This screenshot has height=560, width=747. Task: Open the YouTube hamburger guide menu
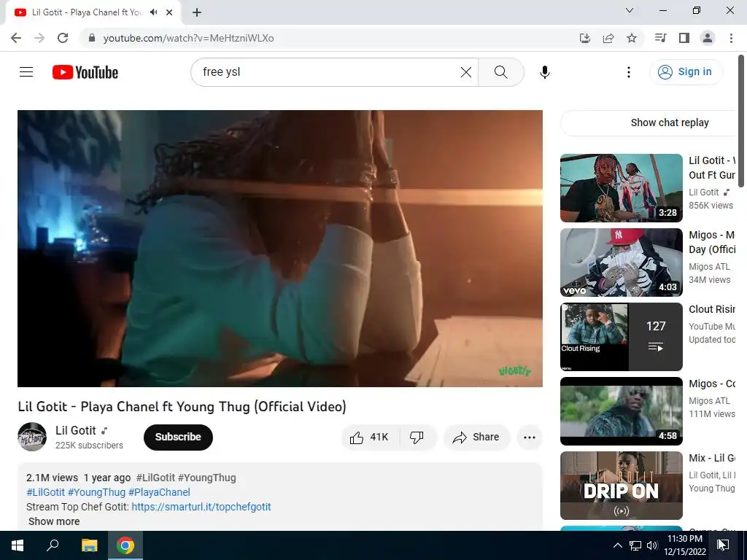pyautogui.click(x=26, y=72)
